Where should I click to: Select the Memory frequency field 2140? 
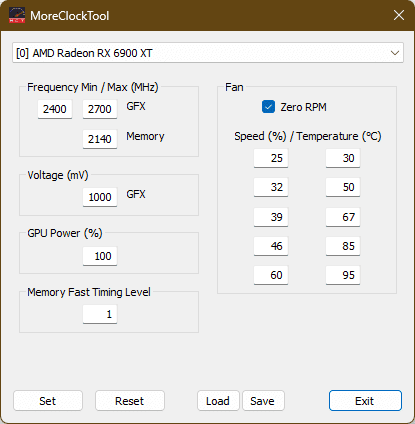(x=100, y=139)
